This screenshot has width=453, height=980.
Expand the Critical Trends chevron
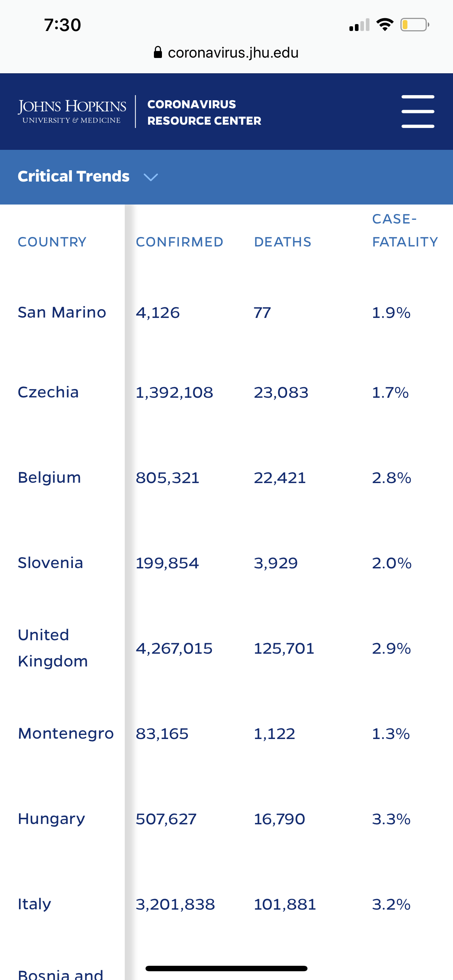coord(151,177)
